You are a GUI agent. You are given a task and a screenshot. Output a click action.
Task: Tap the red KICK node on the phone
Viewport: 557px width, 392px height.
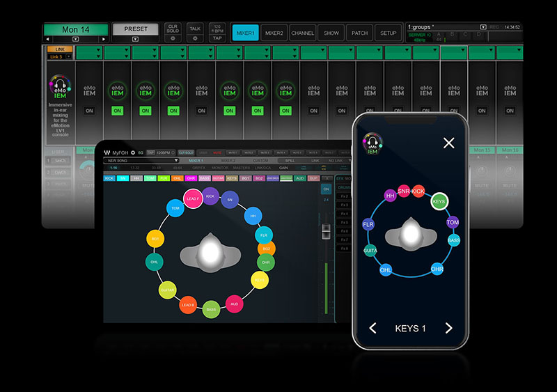(x=418, y=191)
